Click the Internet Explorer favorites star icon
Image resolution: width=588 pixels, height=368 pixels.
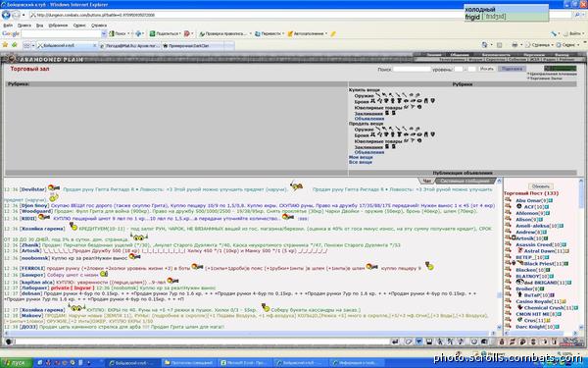[x=5, y=45]
